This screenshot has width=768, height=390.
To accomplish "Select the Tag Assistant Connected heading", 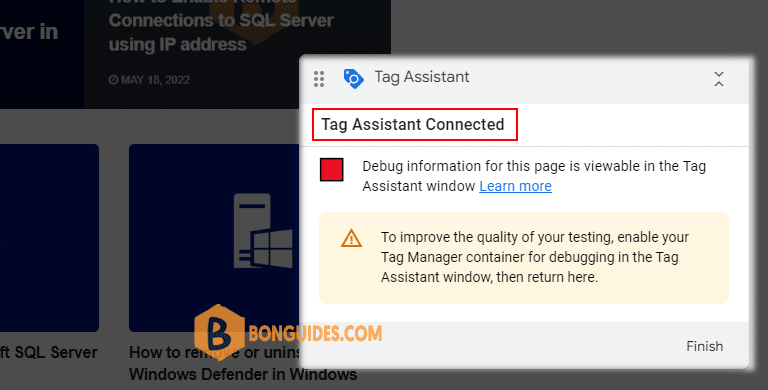I will tap(412, 124).
